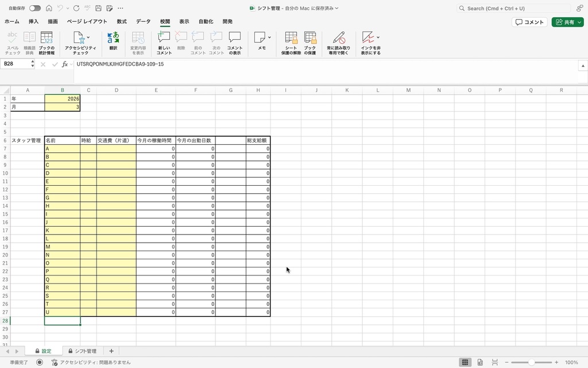Viewport: 588px width, 368px height.
Task: Switch to the ページ レイアウト tab
Action: pos(87,21)
